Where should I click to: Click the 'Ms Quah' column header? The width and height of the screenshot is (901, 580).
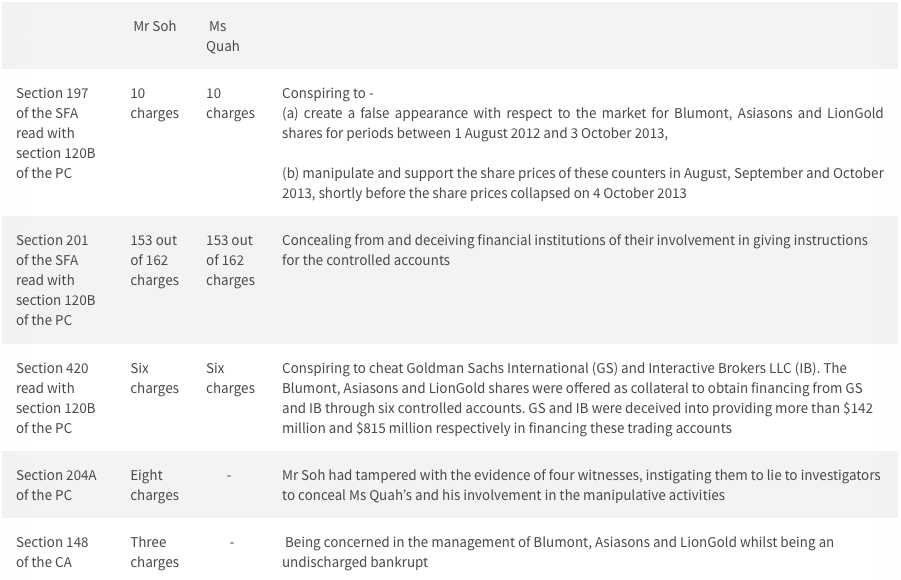(223, 36)
